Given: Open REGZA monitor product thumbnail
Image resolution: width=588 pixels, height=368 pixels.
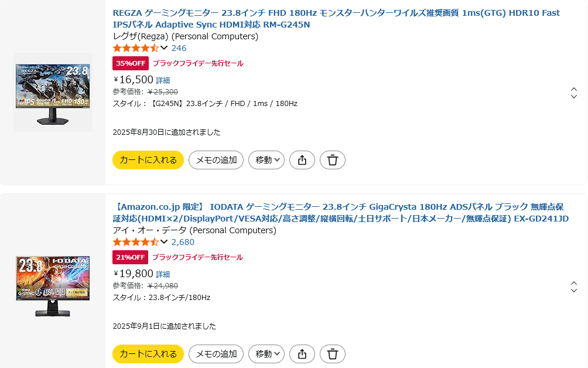Looking at the screenshot, I should point(53,92).
